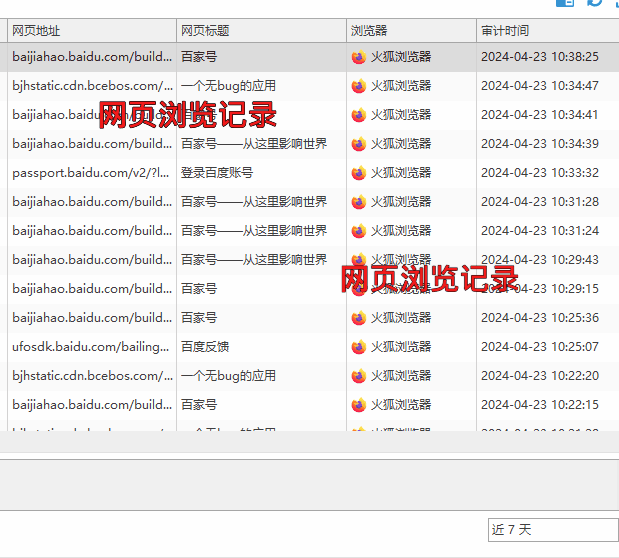Select baijiahao URL in the 10:38:25 row
619x558 pixels.
(92, 57)
